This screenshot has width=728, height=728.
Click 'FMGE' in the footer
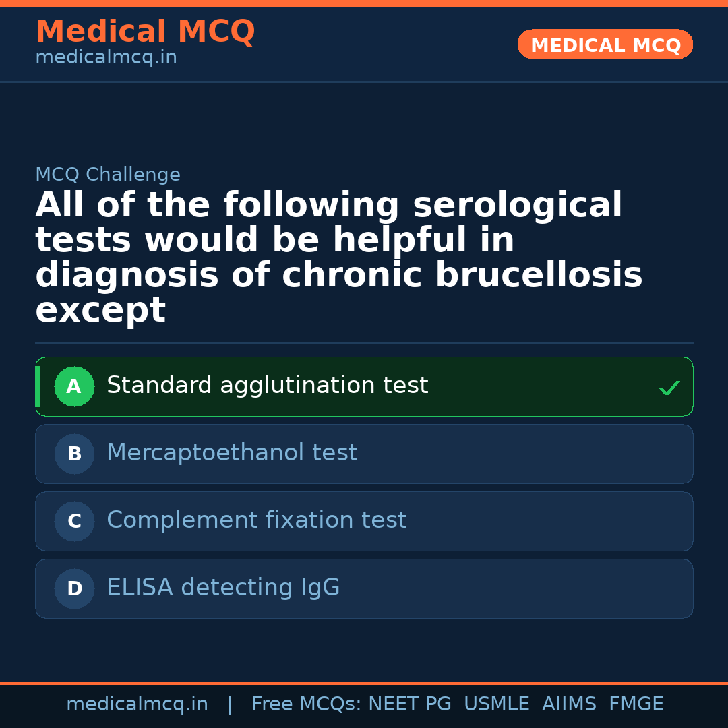[636, 704]
